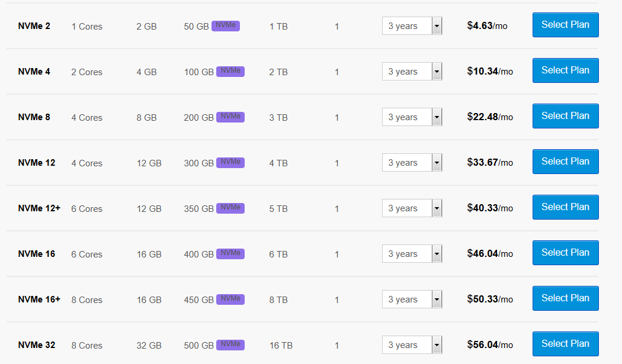Click the NVMe badge beside 400 GB
This screenshot has height=364, width=622.
click(230, 254)
